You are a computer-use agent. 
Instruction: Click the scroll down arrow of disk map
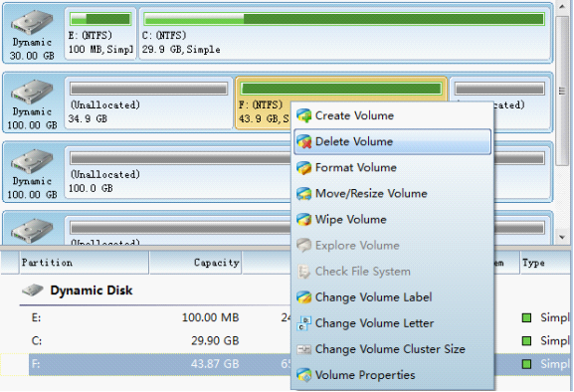click(562, 237)
